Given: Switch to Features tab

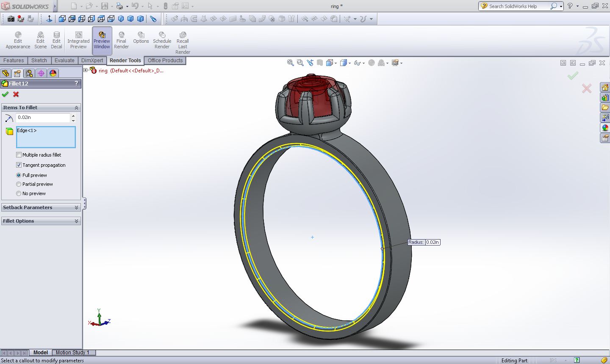Looking at the screenshot, I should pyautogui.click(x=14, y=61).
